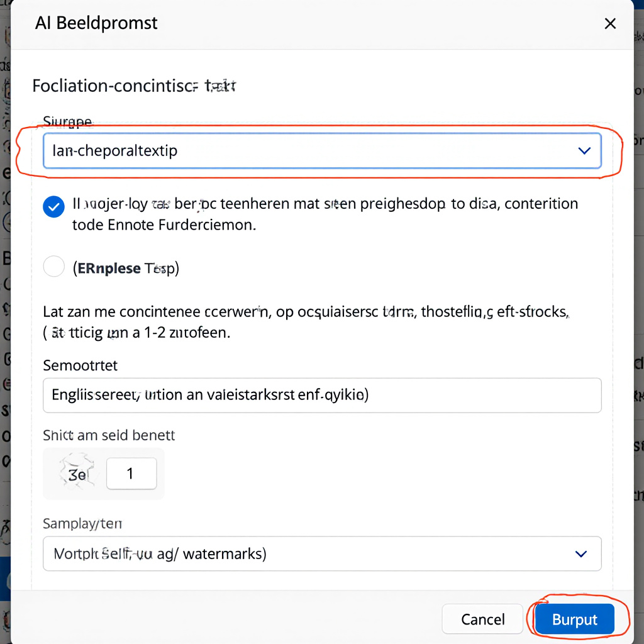
Task: Select the (ERnplese Tesp) radio option
Action: pos(54,267)
